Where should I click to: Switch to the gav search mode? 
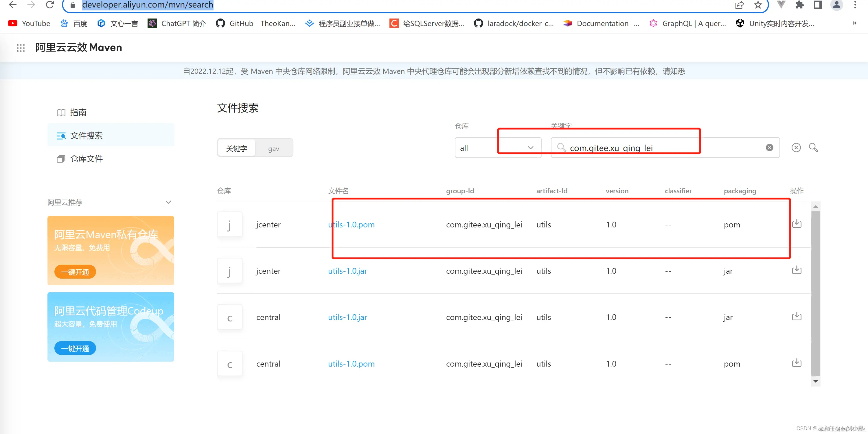click(x=274, y=148)
